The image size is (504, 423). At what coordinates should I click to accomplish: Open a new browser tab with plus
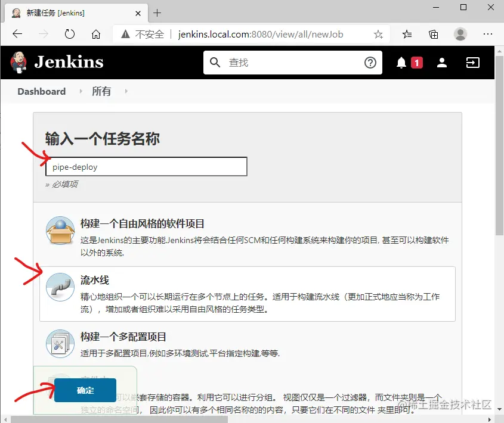(x=157, y=13)
